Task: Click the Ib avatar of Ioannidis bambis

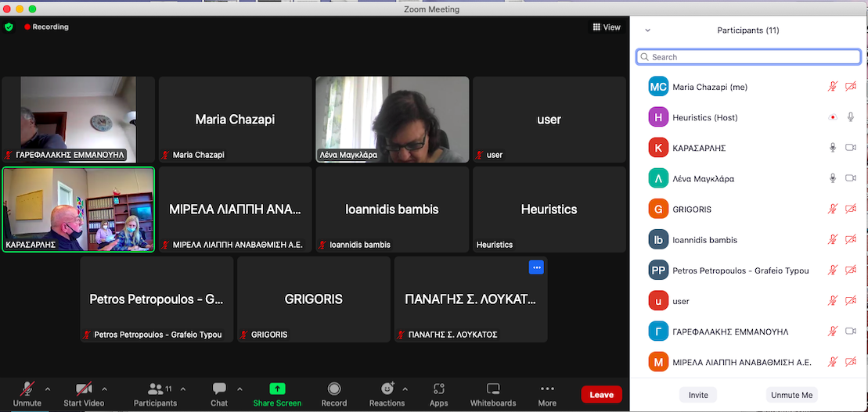Action: pyautogui.click(x=659, y=239)
